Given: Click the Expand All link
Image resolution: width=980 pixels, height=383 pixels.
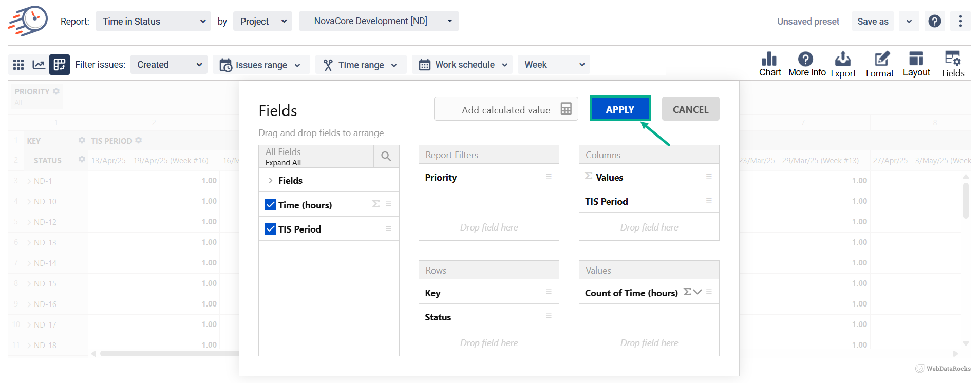Looking at the screenshot, I should click(283, 163).
